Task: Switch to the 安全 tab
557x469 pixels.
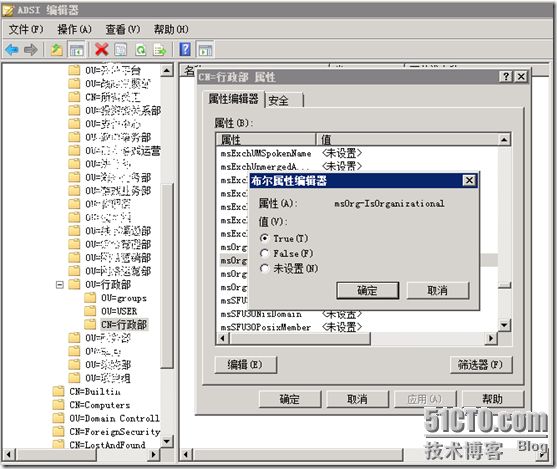Action: tap(284, 101)
